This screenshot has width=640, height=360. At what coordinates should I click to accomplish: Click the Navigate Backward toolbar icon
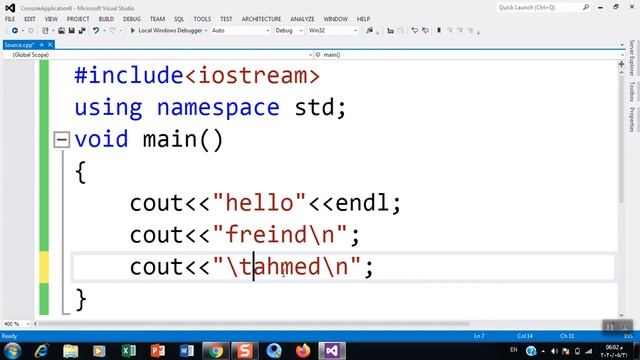pyautogui.click(x=15, y=31)
